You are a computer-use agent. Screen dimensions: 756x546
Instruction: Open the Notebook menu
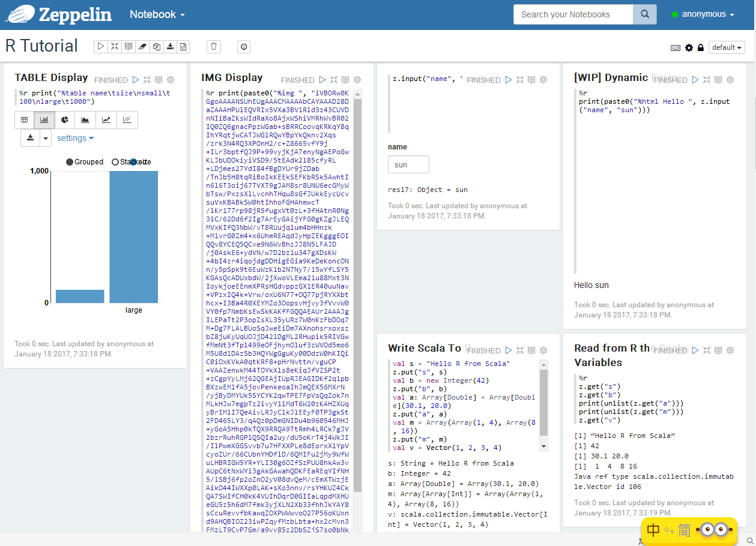(157, 14)
